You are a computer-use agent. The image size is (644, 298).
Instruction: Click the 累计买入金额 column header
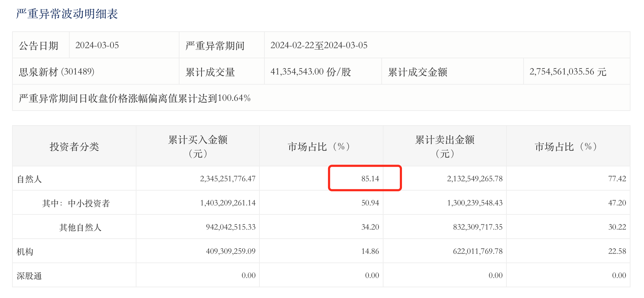[x=198, y=146]
